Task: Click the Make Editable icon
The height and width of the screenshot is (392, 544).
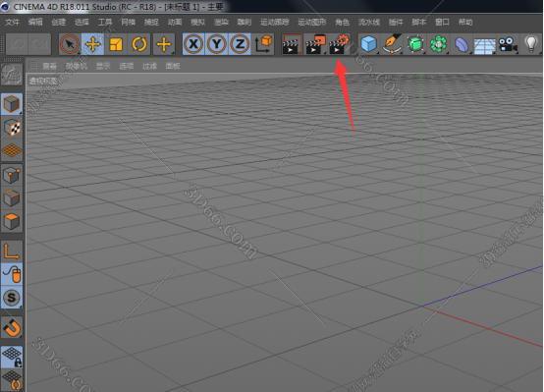Action: tap(12, 75)
